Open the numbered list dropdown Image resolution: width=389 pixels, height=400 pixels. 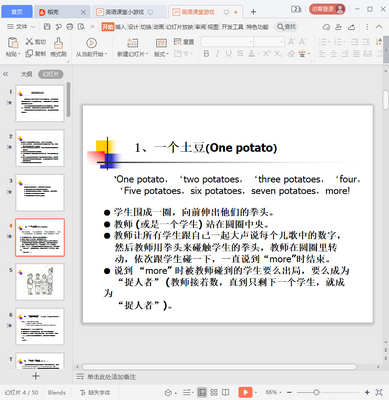click(x=345, y=42)
